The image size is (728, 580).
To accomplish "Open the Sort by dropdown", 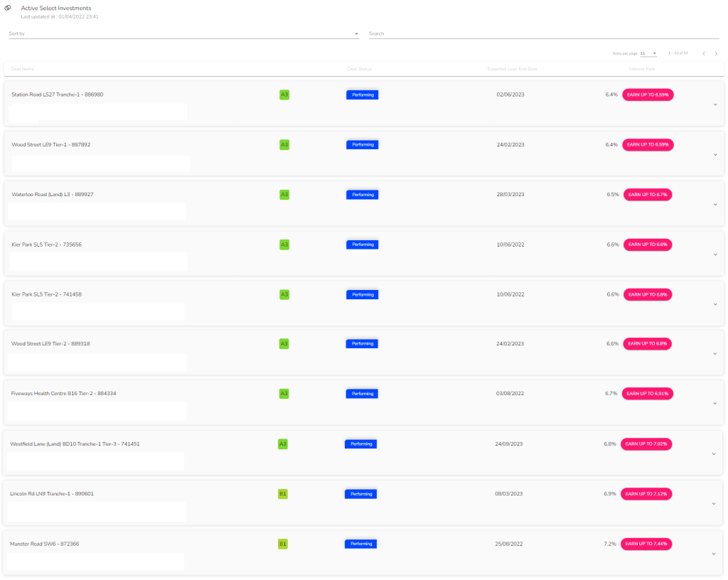I will pos(183,33).
